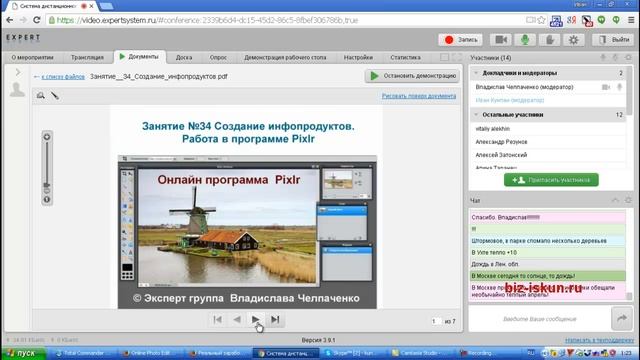640x360 pixels.
Task: Collapse Остальные участники group
Action: pos(476,115)
